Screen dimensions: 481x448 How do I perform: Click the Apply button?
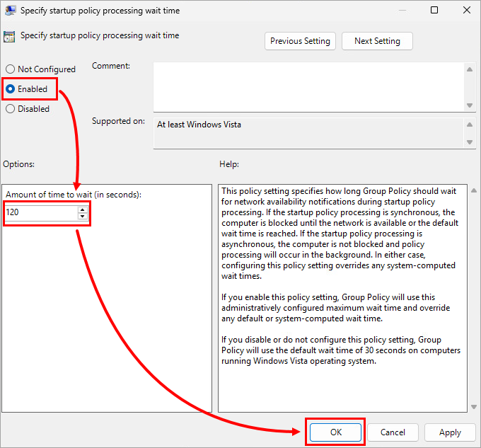(450, 432)
